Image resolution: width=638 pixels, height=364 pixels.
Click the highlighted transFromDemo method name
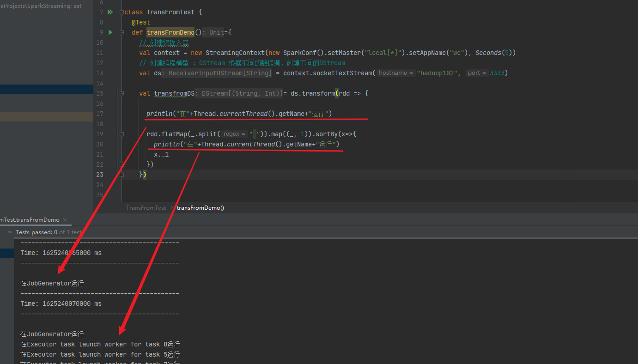[x=170, y=32]
